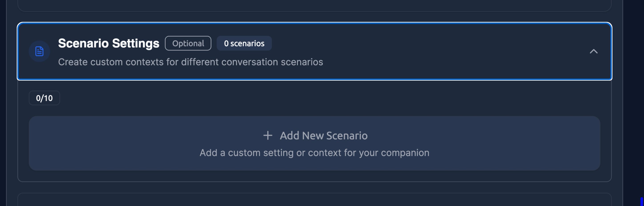The height and width of the screenshot is (206, 644).
Task: Click the 'Create custom contexts' description text
Action: (190, 62)
